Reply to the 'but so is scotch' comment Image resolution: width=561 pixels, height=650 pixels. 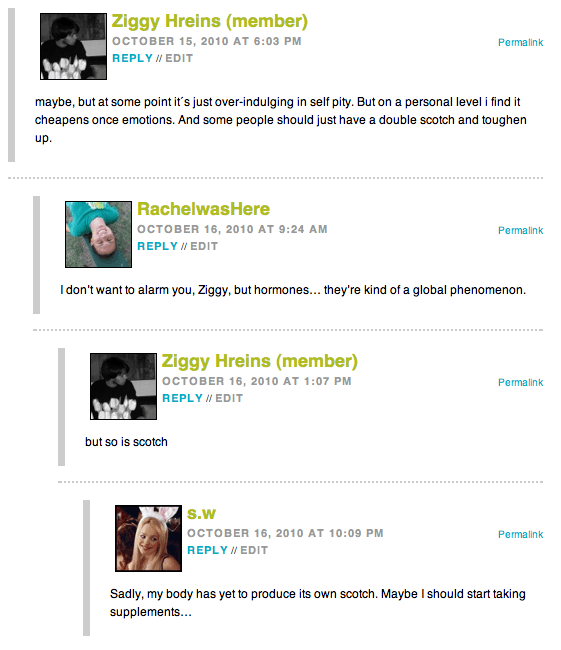182,398
